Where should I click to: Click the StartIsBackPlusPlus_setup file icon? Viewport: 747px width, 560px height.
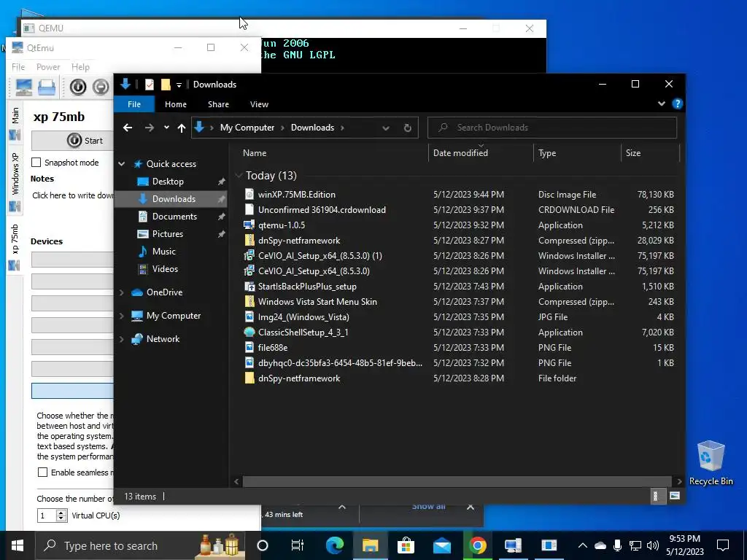249,286
